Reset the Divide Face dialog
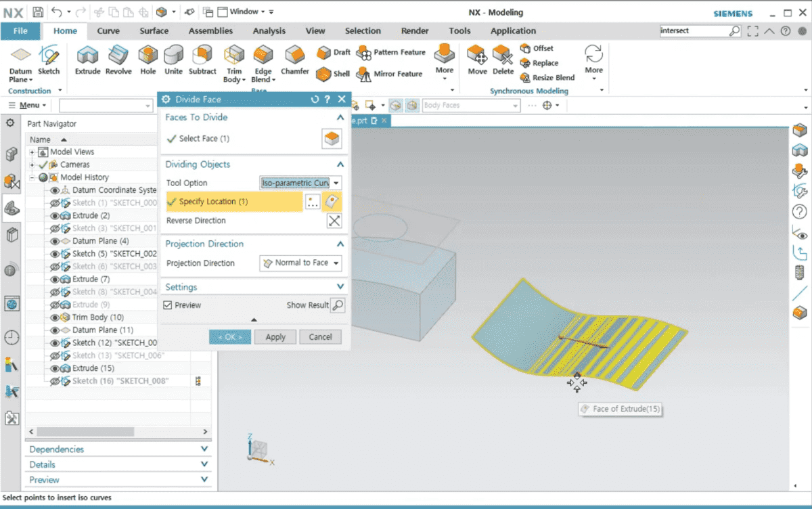Viewport: 812px width, 509px height. (x=315, y=99)
